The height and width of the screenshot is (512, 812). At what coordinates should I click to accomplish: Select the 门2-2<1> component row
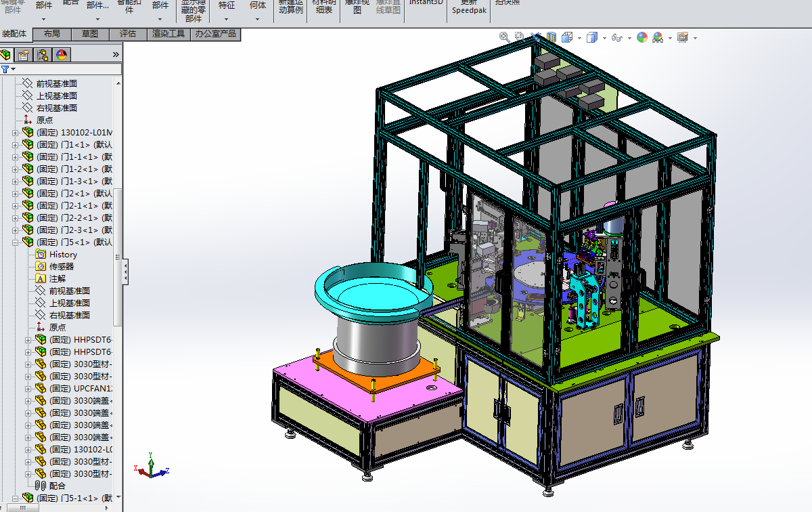pos(68,217)
